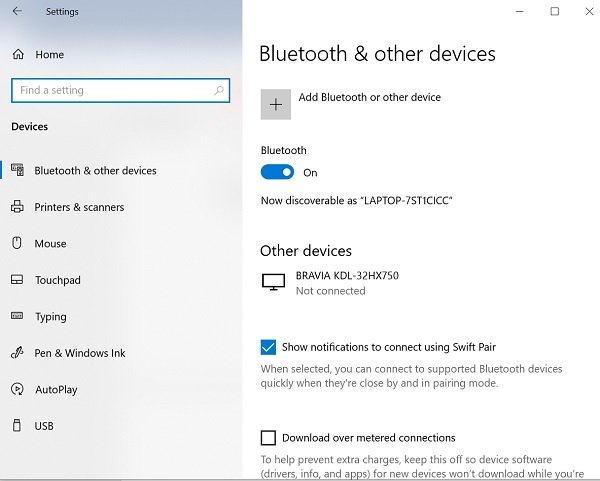The image size is (600, 481).
Task: Click the plus icon to add device
Action: 276,104
